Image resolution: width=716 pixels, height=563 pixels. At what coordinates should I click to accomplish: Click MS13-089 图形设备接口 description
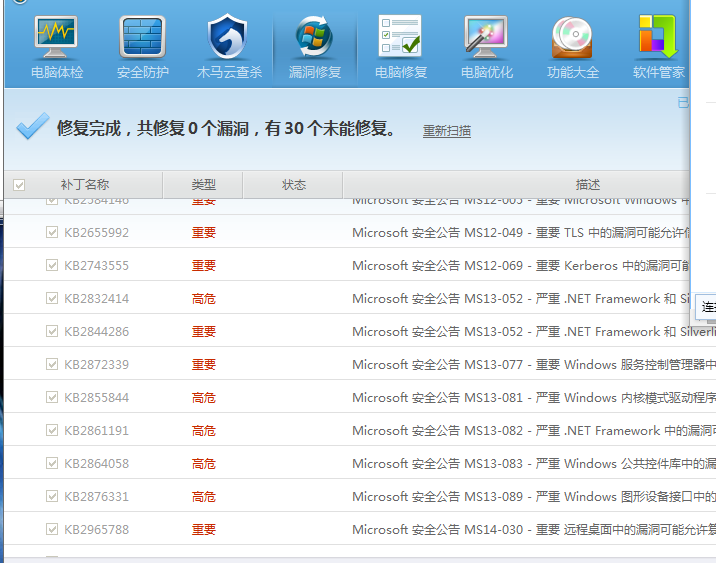coord(534,496)
